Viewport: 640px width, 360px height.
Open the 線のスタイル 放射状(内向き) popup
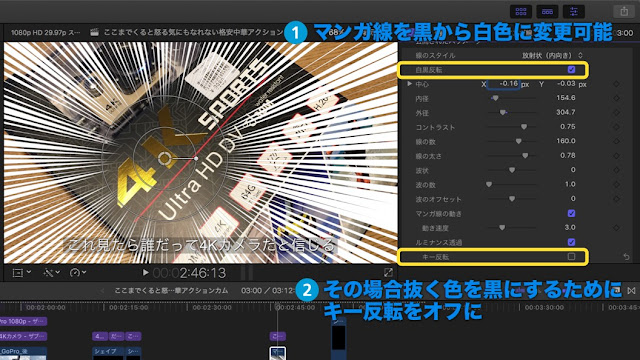coord(553,55)
